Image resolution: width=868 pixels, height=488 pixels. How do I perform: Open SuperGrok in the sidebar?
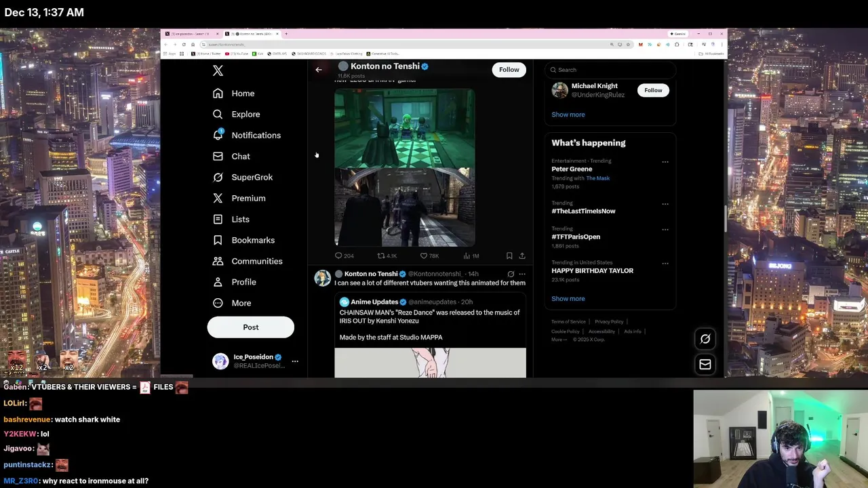point(242,178)
